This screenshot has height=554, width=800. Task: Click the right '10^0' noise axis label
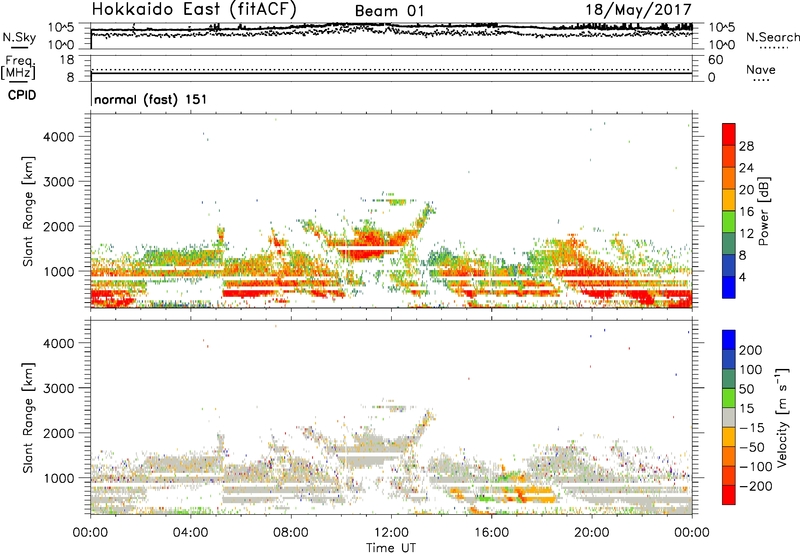point(722,45)
